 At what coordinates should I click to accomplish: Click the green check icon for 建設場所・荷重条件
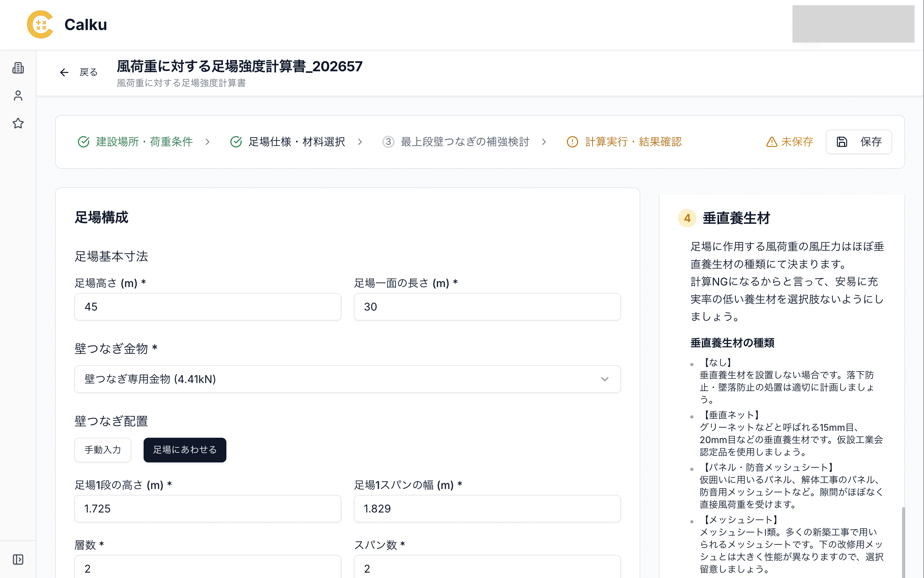pyautogui.click(x=84, y=142)
